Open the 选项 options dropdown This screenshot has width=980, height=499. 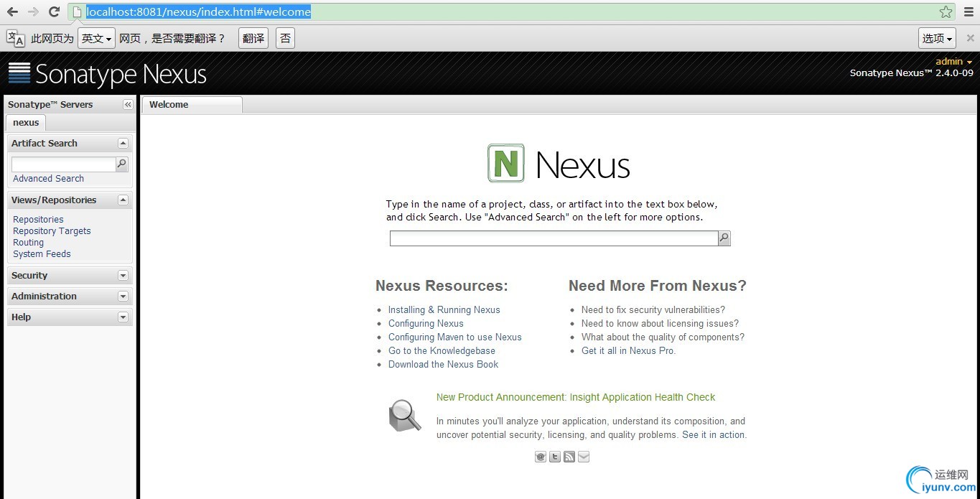937,38
